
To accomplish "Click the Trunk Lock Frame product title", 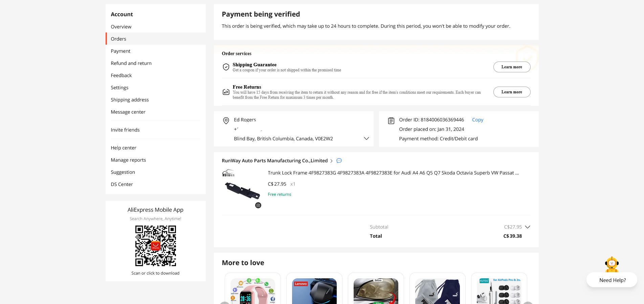I will (393, 173).
